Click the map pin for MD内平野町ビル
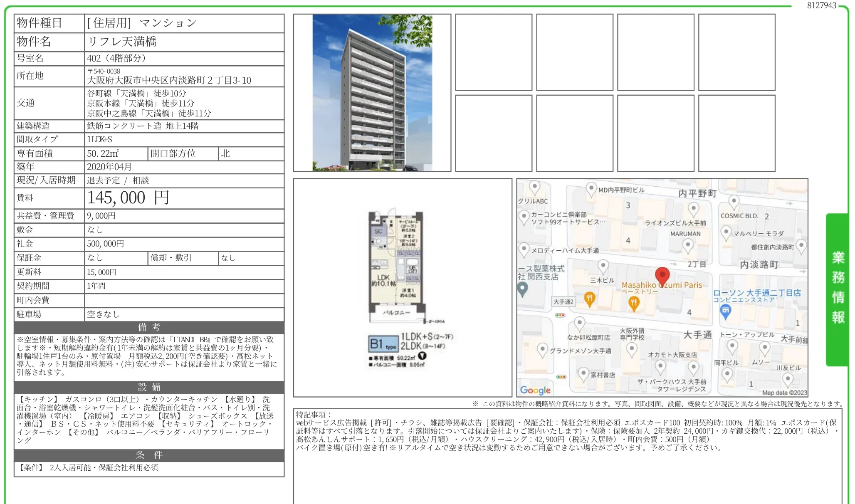The height and width of the screenshot is (504, 855). tap(591, 189)
